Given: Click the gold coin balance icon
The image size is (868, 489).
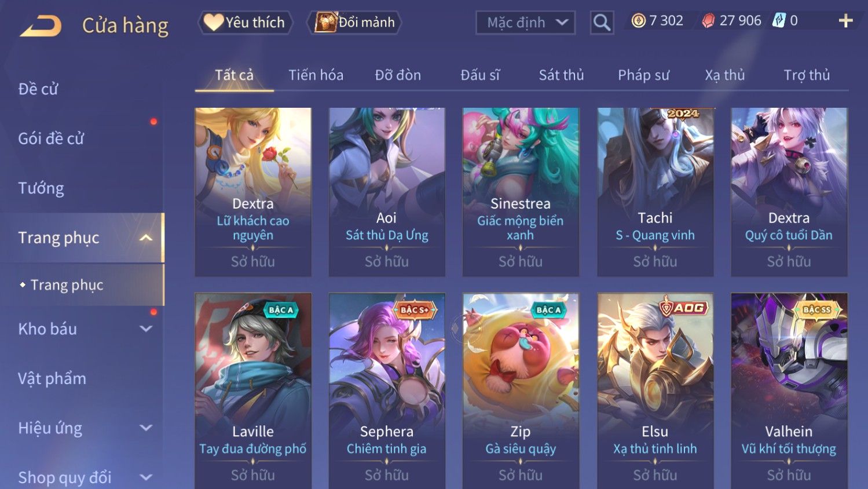Looking at the screenshot, I should click(x=638, y=21).
